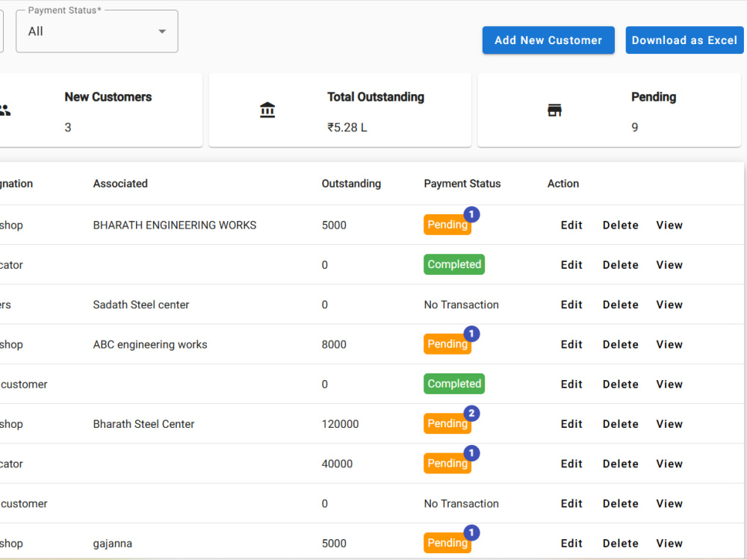The height and width of the screenshot is (560, 747).
Task: Delete the Sadath Steel center entry
Action: 620,305
